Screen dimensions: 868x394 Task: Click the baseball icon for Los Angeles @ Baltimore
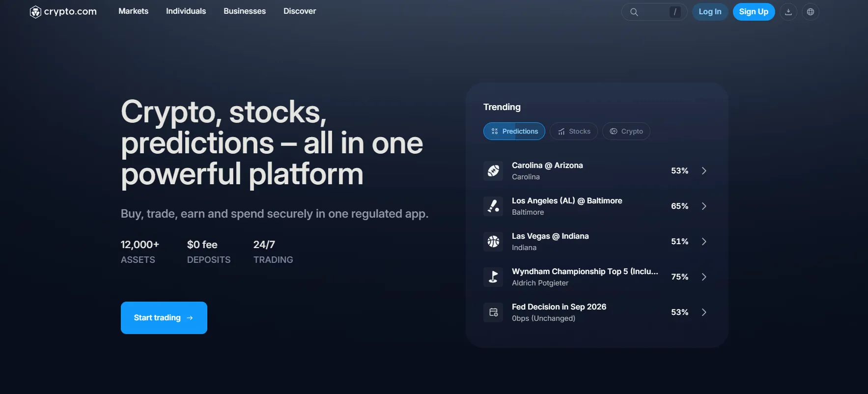tap(493, 206)
